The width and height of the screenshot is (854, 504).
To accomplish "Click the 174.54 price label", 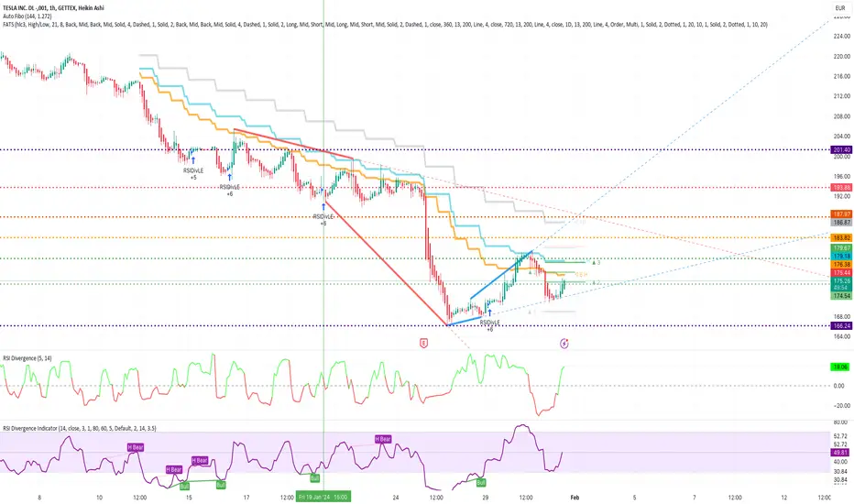I will pyautogui.click(x=841, y=296).
